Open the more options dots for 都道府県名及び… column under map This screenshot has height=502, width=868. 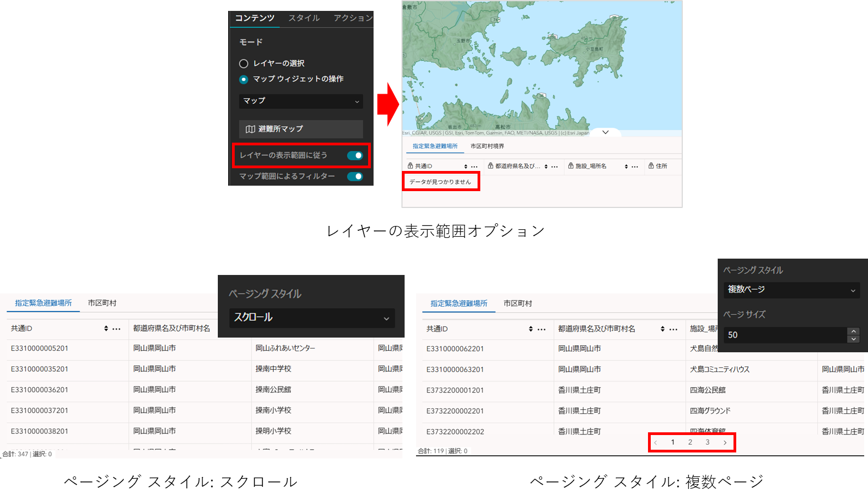(x=555, y=167)
